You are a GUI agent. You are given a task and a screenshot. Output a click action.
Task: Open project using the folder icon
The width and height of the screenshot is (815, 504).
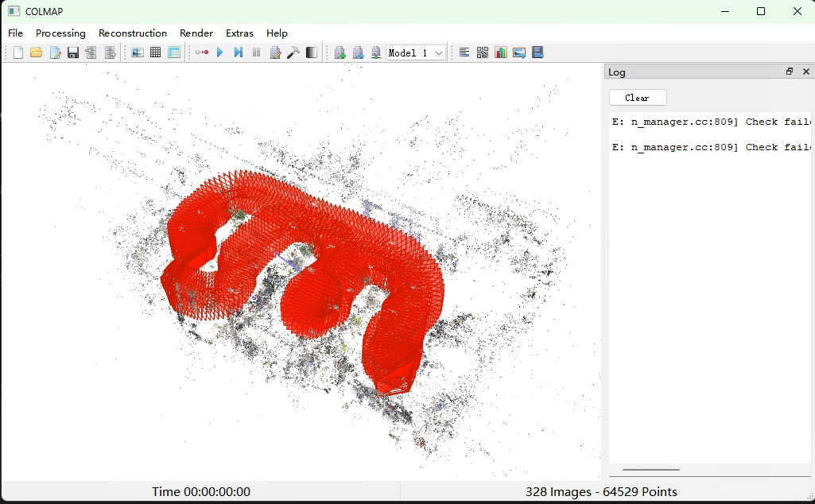click(36, 52)
